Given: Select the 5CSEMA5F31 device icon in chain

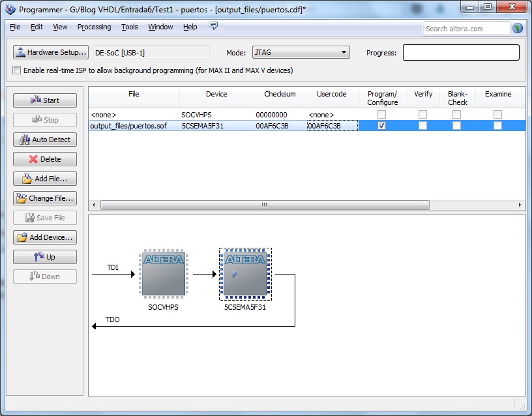Looking at the screenshot, I should pos(245,273).
